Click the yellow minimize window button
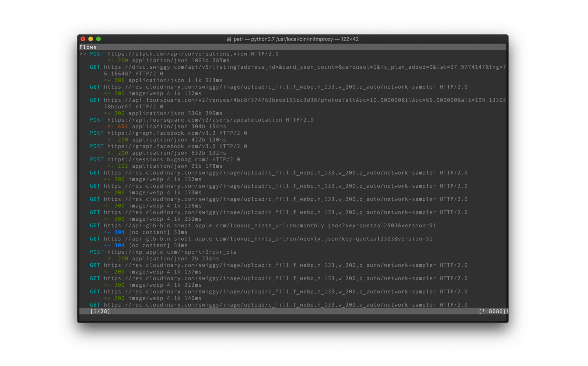The width and height of the screenshot is (588, 366). 91,39
